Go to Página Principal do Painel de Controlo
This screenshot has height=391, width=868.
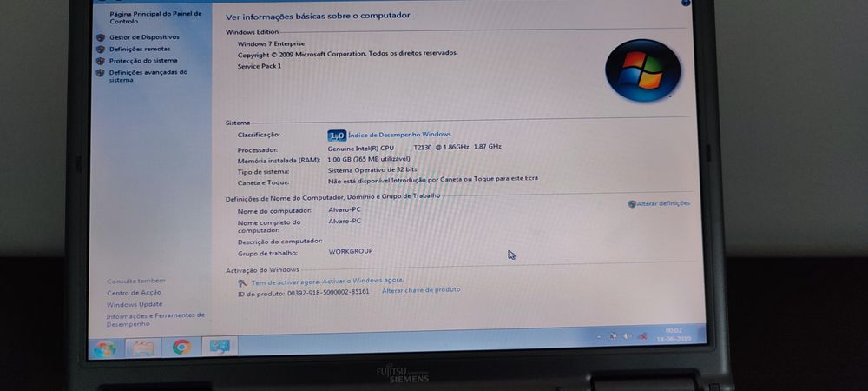[x=155, y=17]
